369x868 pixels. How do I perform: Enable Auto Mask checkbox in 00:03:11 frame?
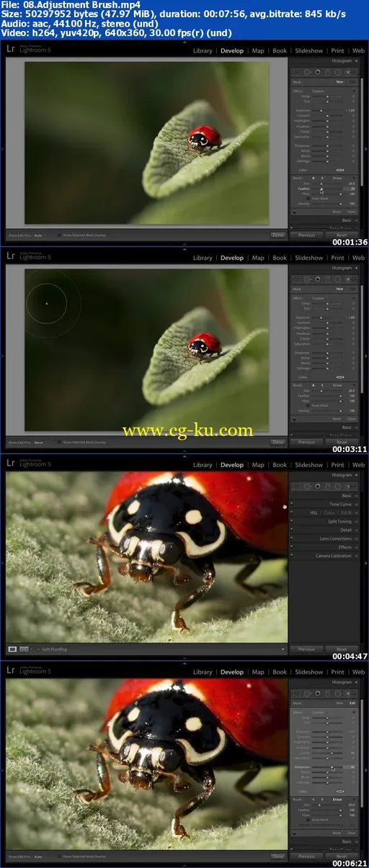(308, 406)
